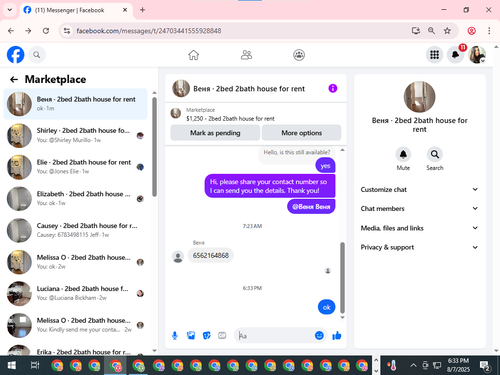
Task: Open Windows Start menu
Action: pos(11,365)
